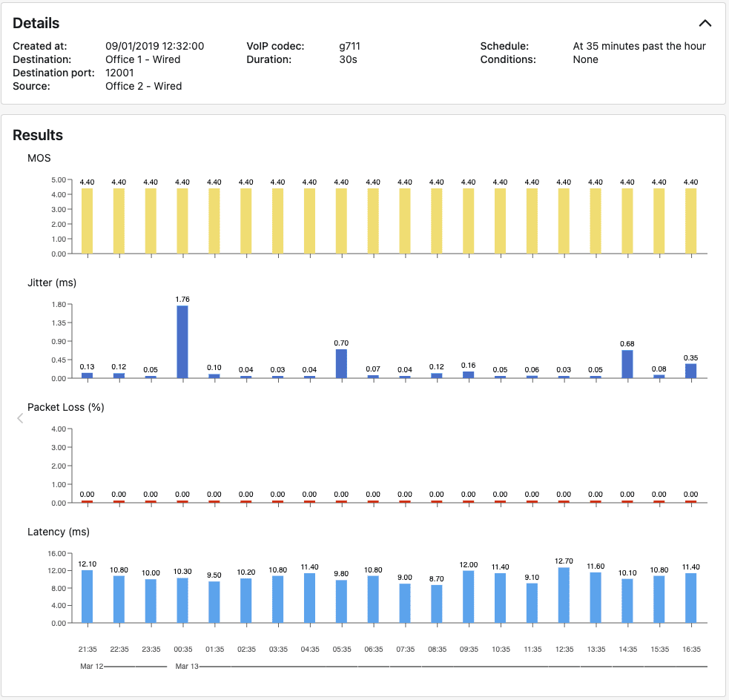Select the last MOS bar at 16:35
The height and width of the screenshot is (700, 729).
coord(690,221)
